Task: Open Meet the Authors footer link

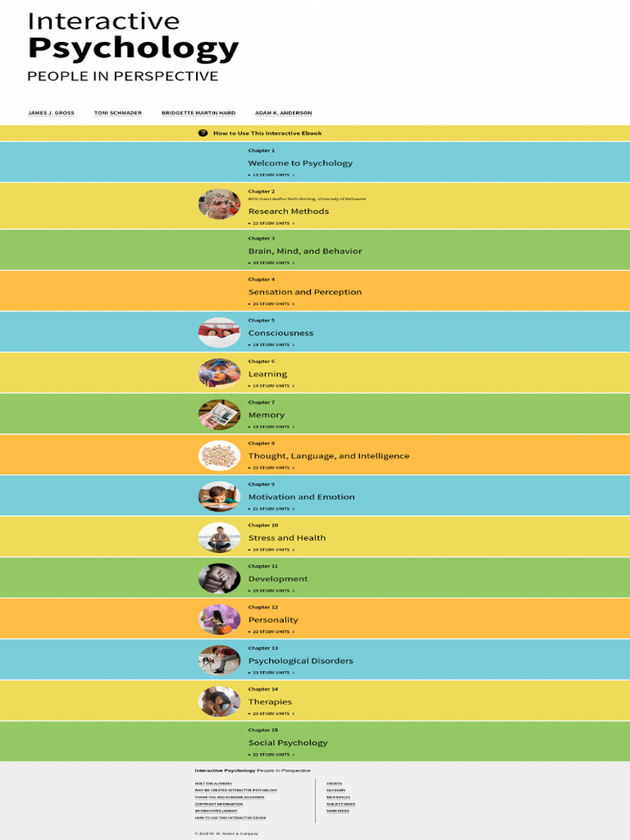Action: click(213, 783)
